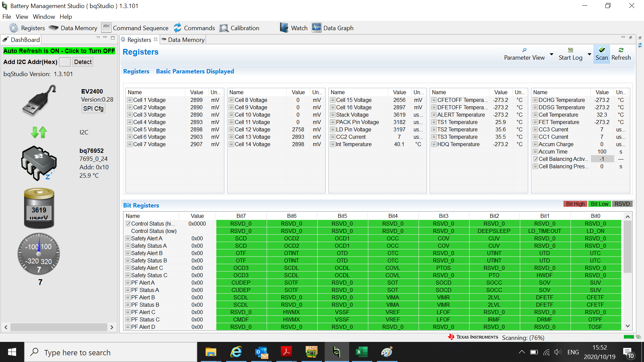The image size is (644, 362).
Task: Select the DashBoard tab
Action: pyautogui.click(x=21, y=40)
